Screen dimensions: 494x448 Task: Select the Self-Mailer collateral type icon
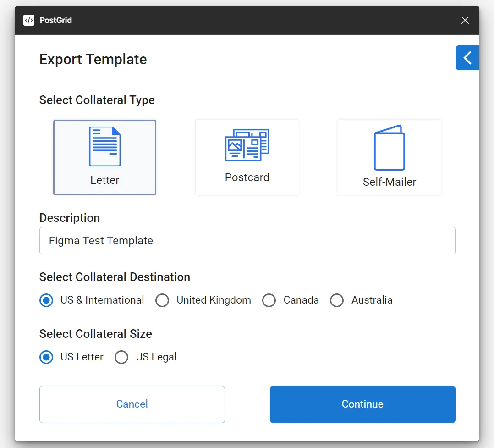(389, 157)
